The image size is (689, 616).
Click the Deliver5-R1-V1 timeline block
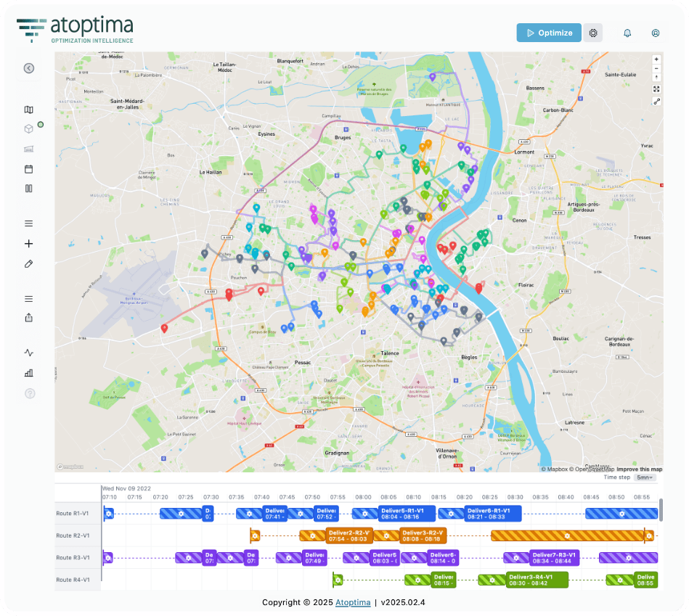point(407,514)
